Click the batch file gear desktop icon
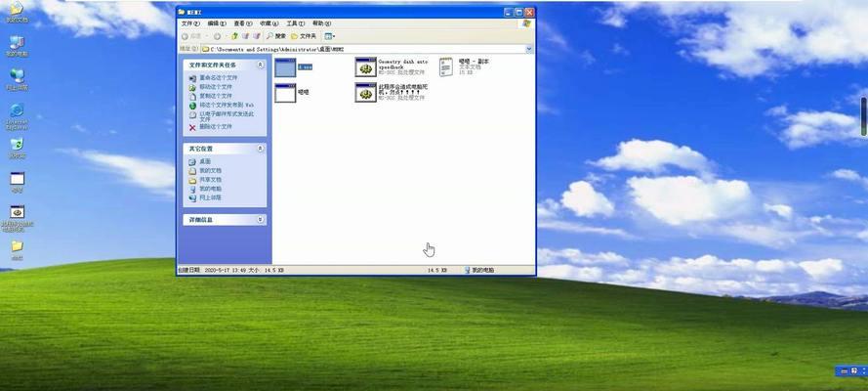This screenshot has height=391, width=868. pos(18,212)
